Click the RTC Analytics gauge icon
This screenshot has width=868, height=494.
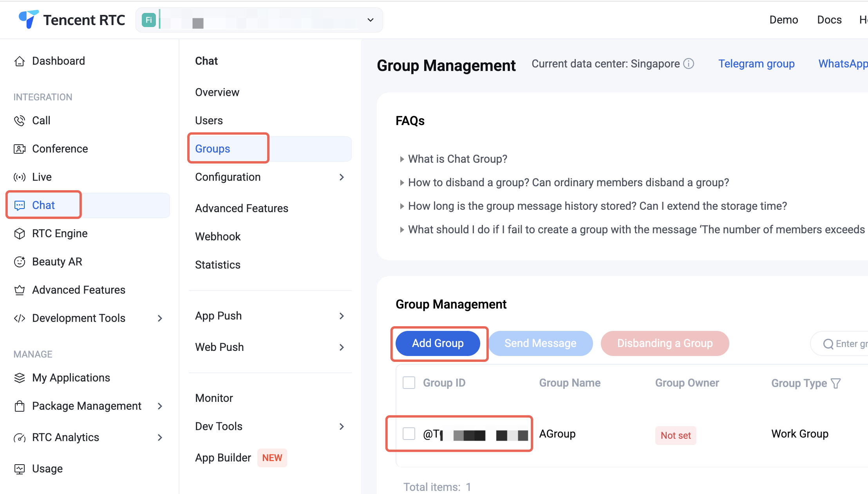click(x=20, y=438)
